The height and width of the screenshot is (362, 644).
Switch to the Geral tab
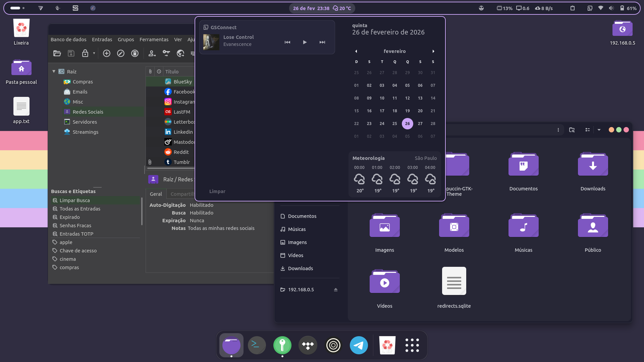pos(156,194)
